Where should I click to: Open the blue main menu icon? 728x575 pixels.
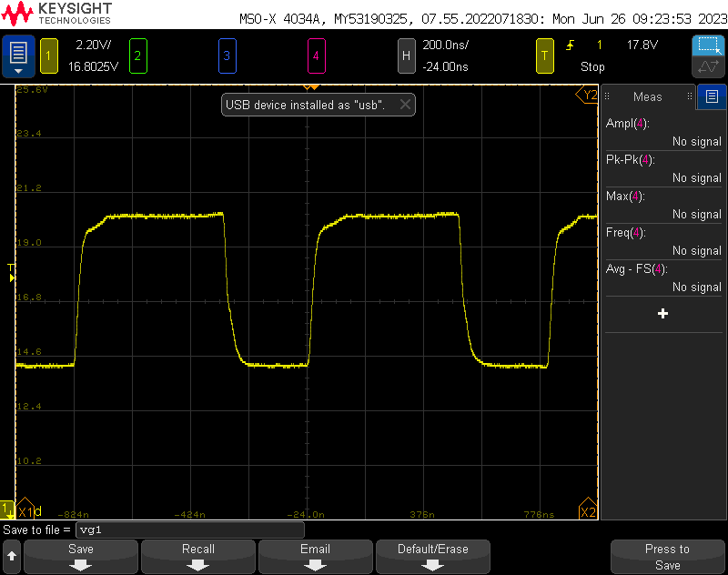tap(18, 55)
